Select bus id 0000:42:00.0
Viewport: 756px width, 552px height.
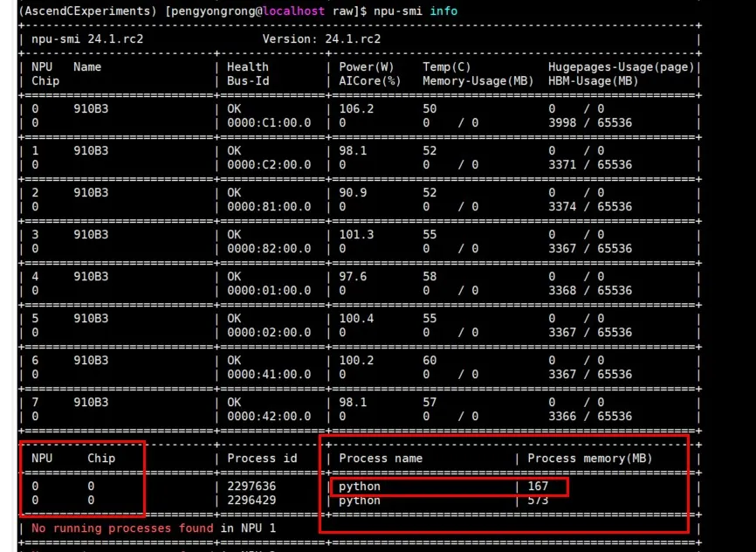[269, 417]
